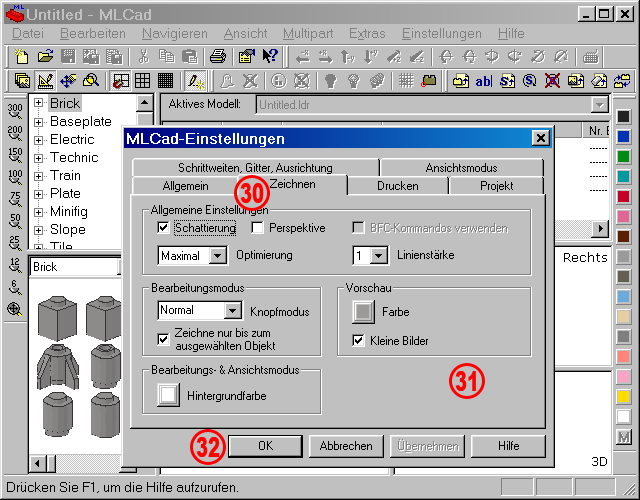Toggle the Schattierung checkbox
Image resolution: width=640 pixels, height=500 pixels.
tap(163, 227)
